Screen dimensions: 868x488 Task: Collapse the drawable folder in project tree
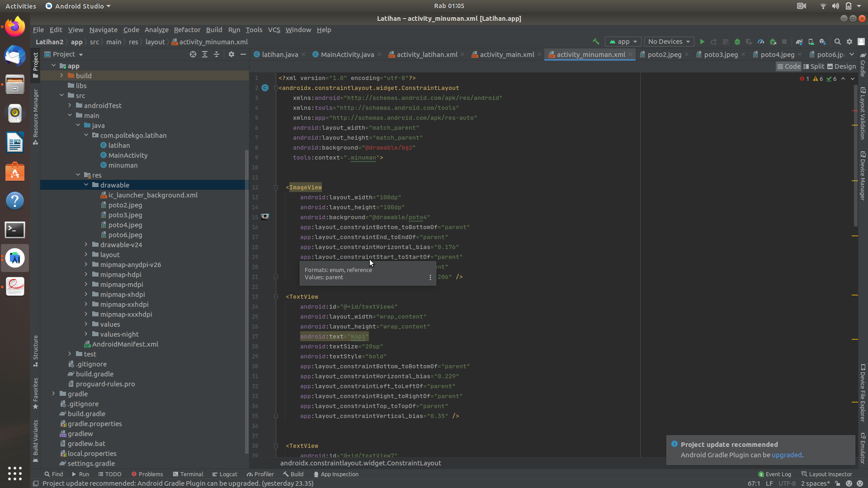pos(86,185)
